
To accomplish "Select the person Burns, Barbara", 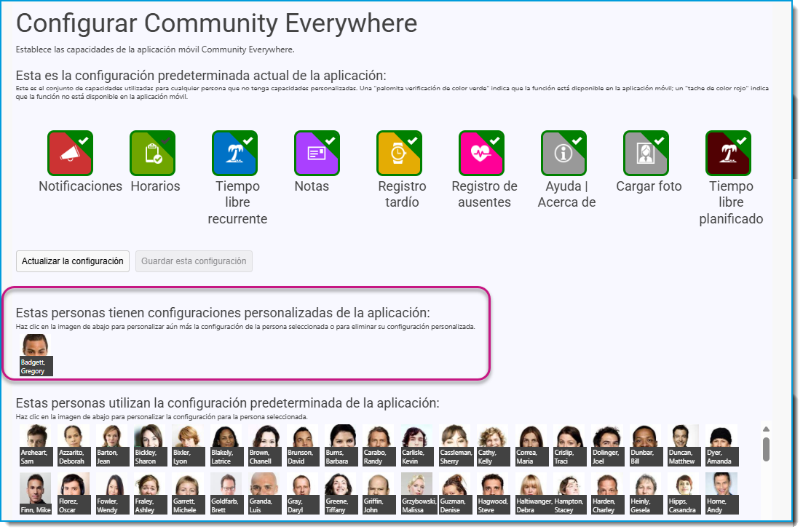I will (341, 445).
